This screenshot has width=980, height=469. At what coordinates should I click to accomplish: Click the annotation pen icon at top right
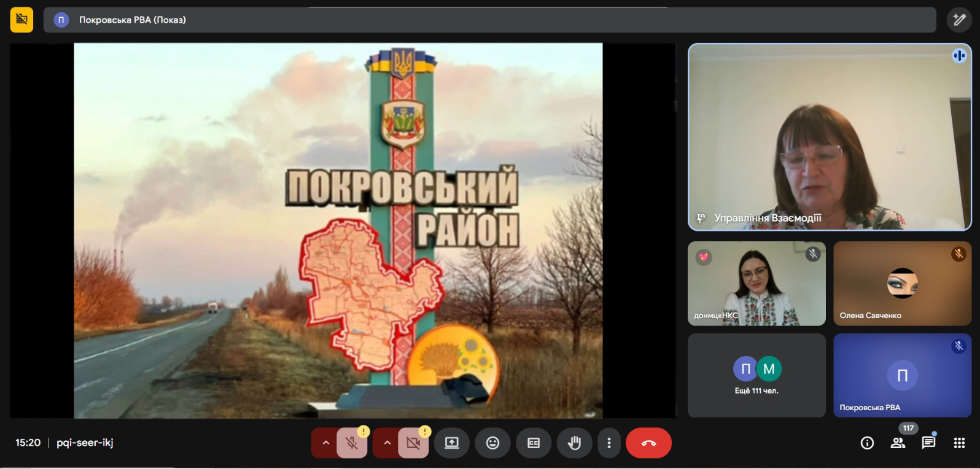(959, 20)
